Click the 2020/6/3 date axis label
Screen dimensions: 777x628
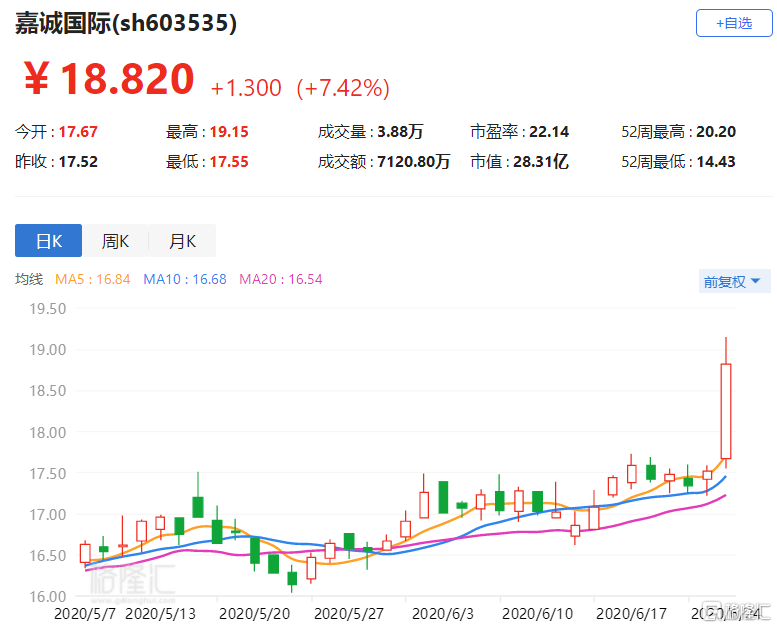coord(443,614)
